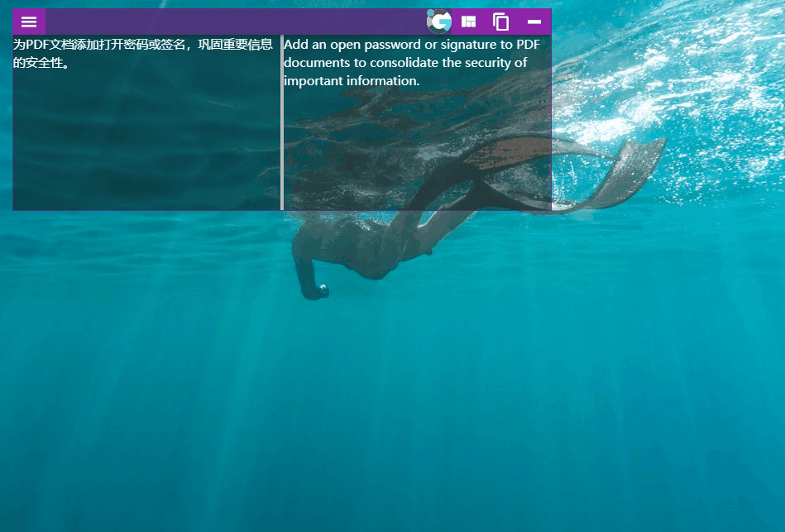Switch the pane layout with the layout icon
This screenshot has height=532, width=785.
pos(469,22)
